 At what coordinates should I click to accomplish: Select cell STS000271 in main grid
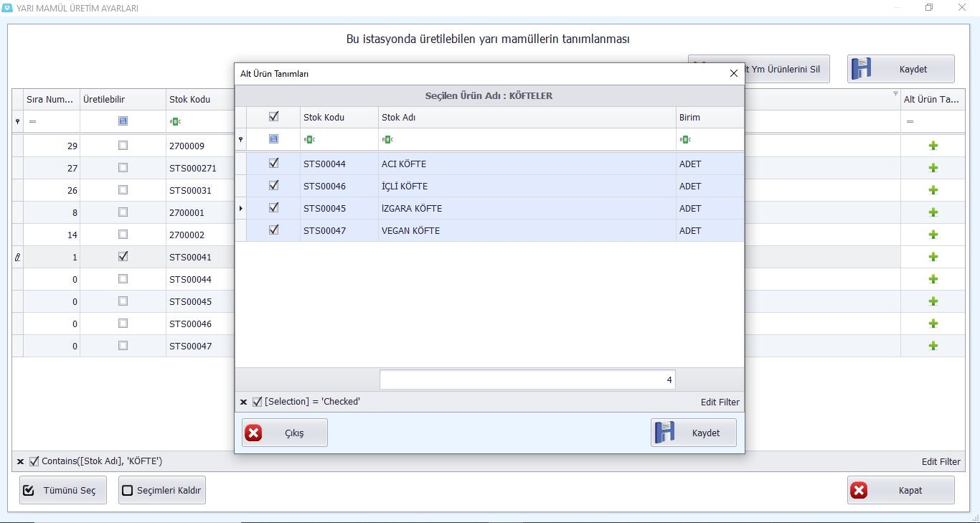200,168
